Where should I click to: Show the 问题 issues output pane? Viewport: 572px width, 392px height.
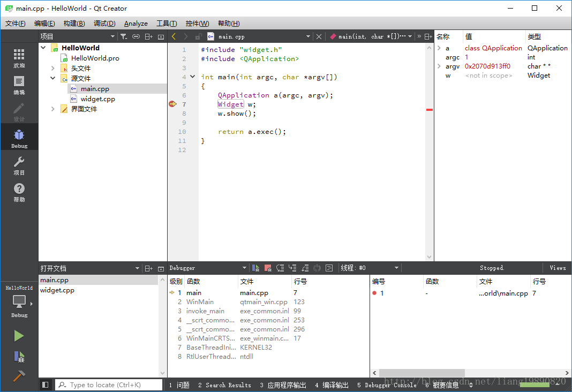point(179,385)
